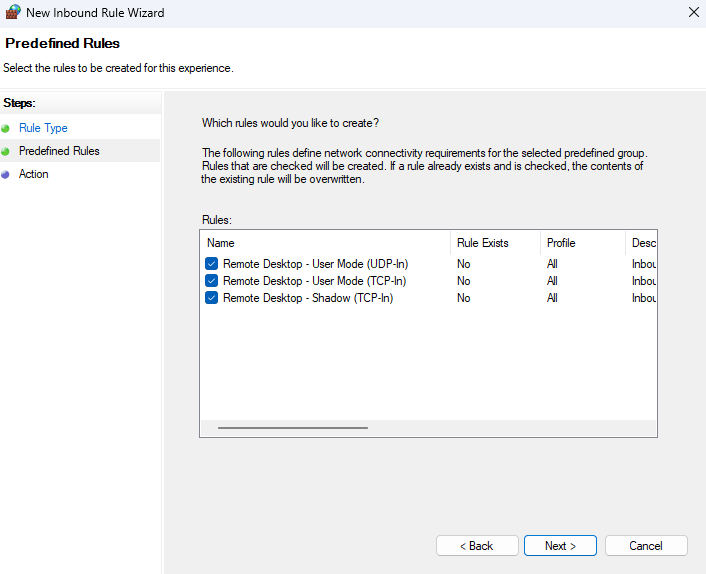Image resolution: width=706 pixels, height=574 pixels.
Task: Click the horizontal scrollbar in rules list
Action: pos(293,428)
